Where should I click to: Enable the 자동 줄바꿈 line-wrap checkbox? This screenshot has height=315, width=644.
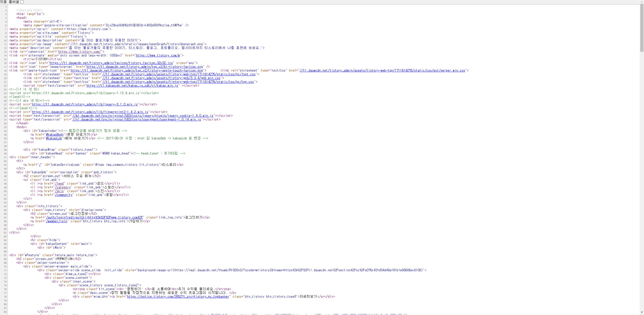pos(22,2)
